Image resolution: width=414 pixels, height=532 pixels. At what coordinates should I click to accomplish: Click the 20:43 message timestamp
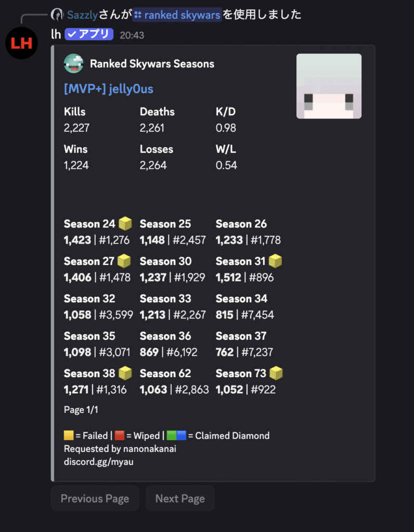click(x=132, y=35)
